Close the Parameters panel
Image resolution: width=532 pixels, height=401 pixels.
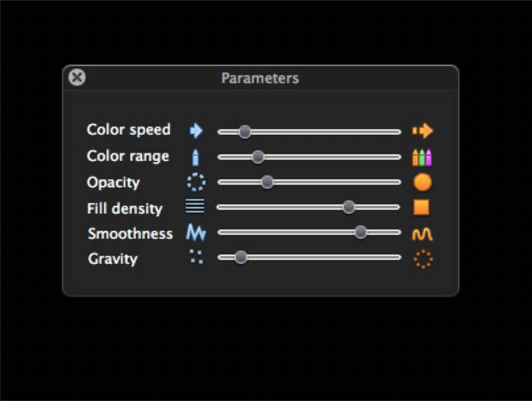(77, 78)
